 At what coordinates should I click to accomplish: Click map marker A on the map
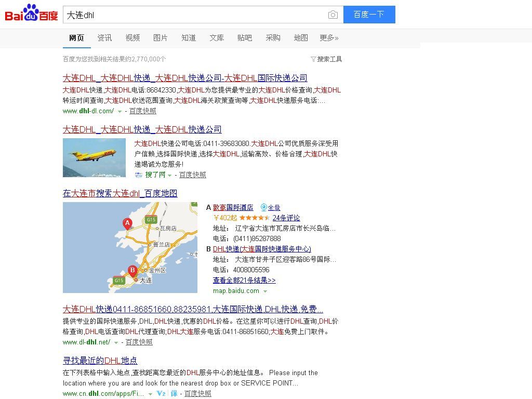(127, 223)
